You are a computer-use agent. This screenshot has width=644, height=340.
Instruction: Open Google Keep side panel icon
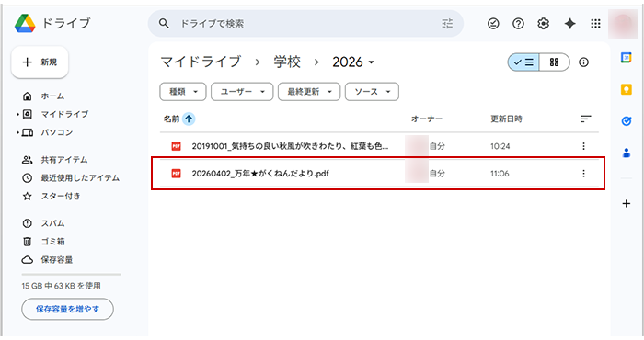click(x=627, y=89)
